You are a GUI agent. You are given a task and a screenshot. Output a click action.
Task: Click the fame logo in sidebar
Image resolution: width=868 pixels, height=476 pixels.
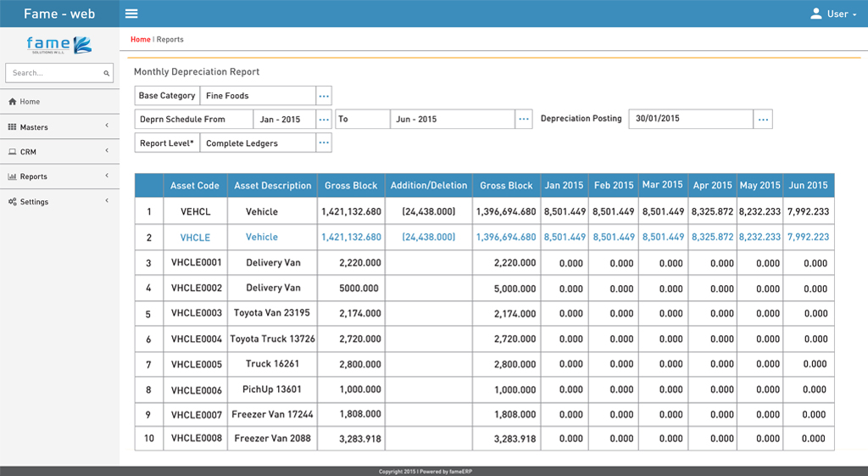(59, 45)
